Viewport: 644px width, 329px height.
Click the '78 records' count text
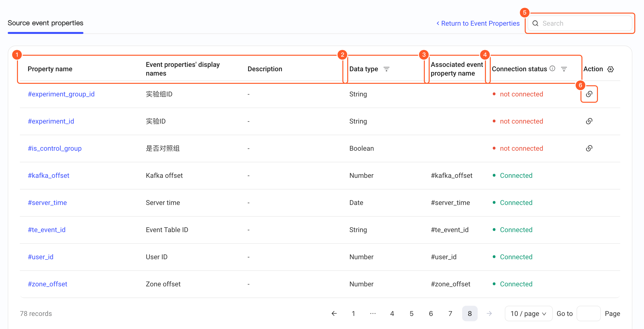pyautogui.click(x=36, y=313)
